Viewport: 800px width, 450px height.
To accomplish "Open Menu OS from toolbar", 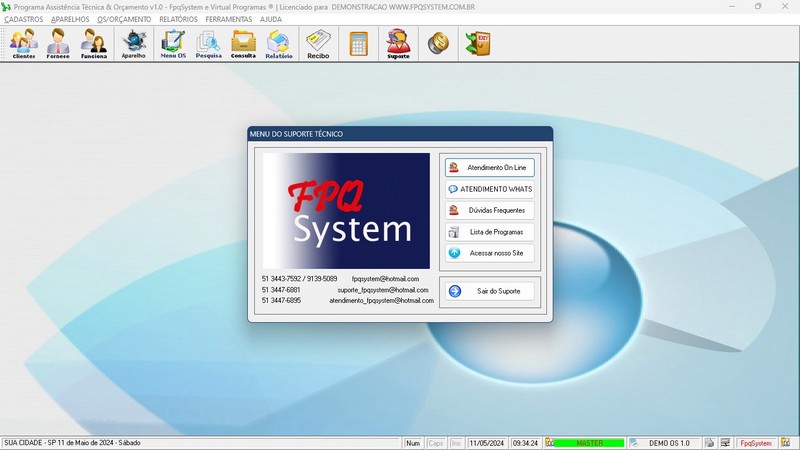I will (173, 44).
